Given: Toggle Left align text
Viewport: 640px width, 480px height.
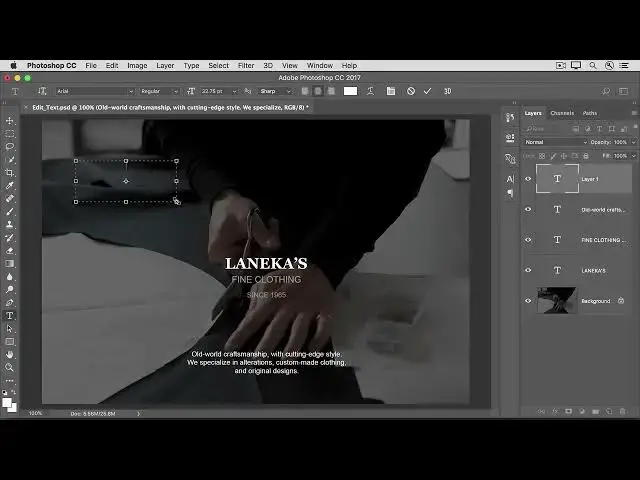Looking at the screenshot, I should (305, 91).
